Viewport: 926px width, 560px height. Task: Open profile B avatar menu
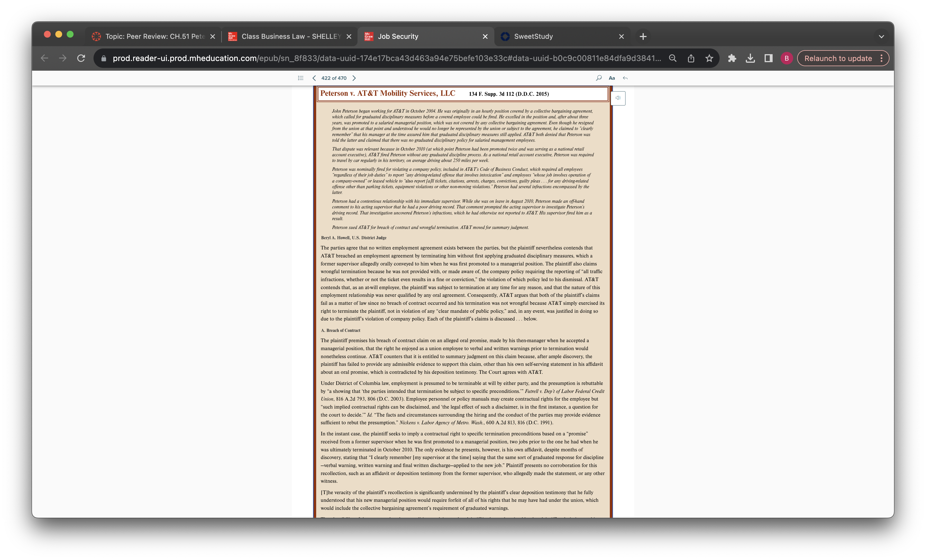(x=787, y=58)
